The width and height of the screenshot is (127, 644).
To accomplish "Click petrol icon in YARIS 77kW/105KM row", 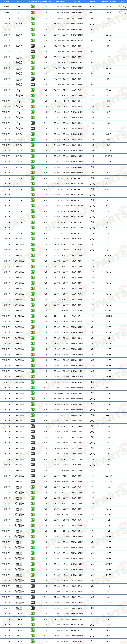I will (33, 641).
